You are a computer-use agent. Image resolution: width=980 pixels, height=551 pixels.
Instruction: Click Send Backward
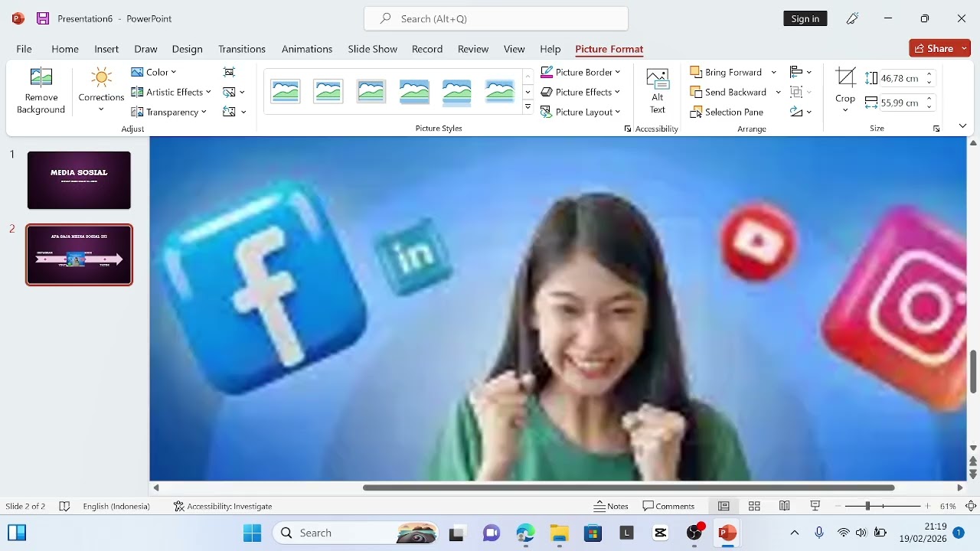point(728,92)
